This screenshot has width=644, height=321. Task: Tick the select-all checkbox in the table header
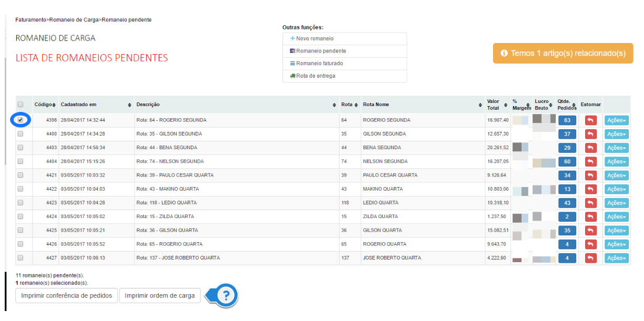[21, 105]
